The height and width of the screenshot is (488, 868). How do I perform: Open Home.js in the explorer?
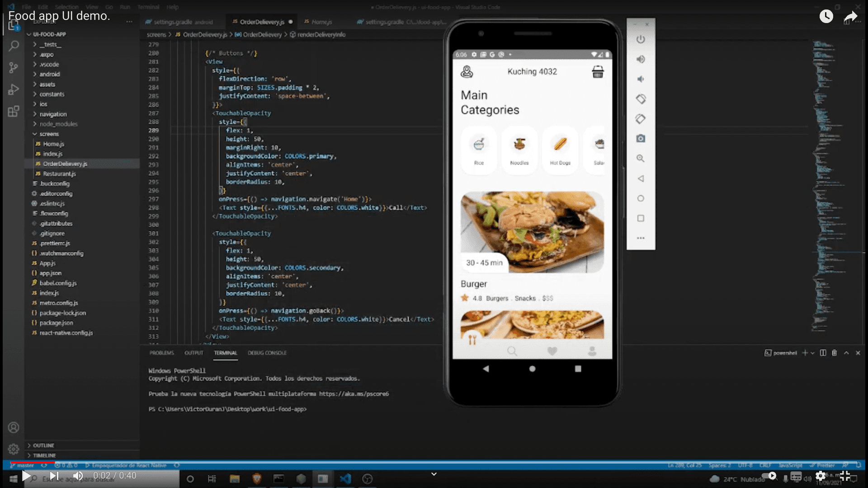[53, 144]
